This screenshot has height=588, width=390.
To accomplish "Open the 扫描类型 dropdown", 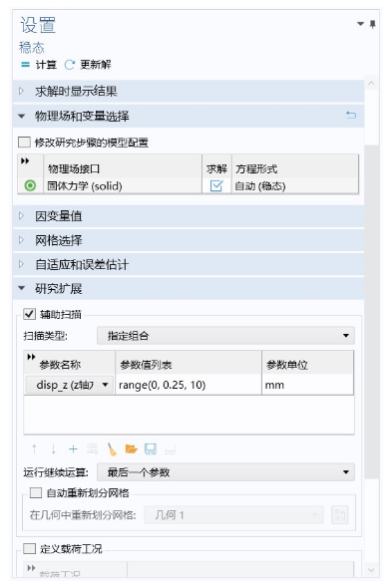I will point(225,336).
